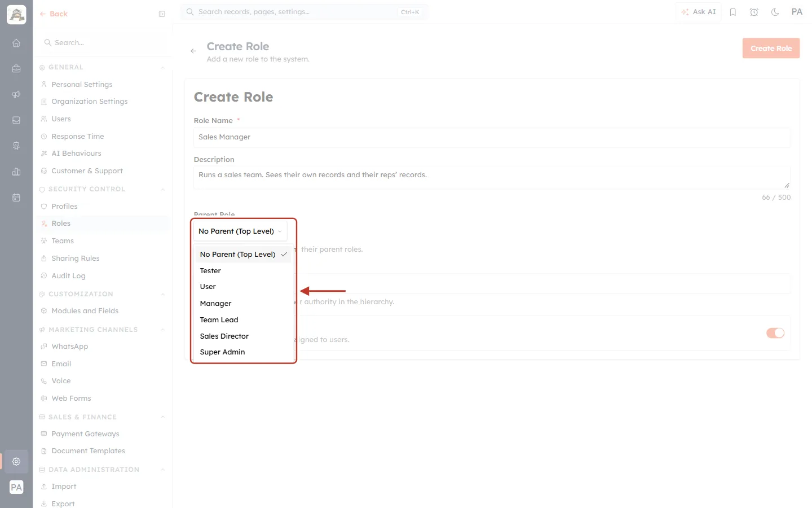Click the PA avatar at bottom left

coord(16,487)
